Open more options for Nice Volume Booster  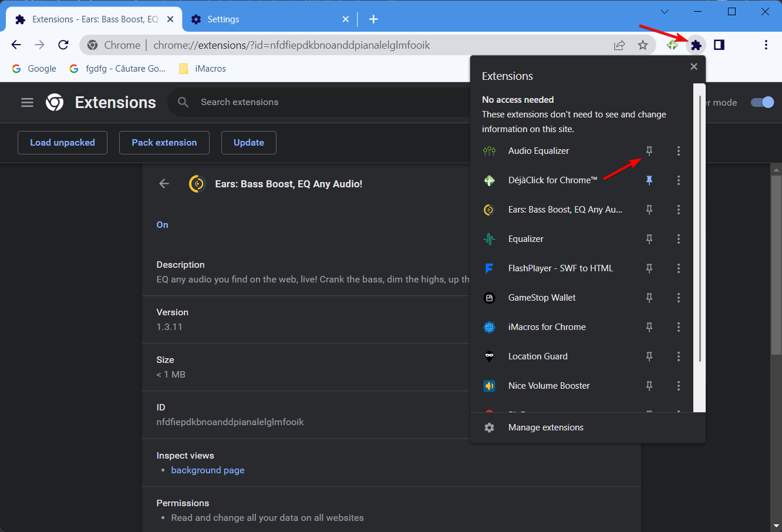click(679, 386)
